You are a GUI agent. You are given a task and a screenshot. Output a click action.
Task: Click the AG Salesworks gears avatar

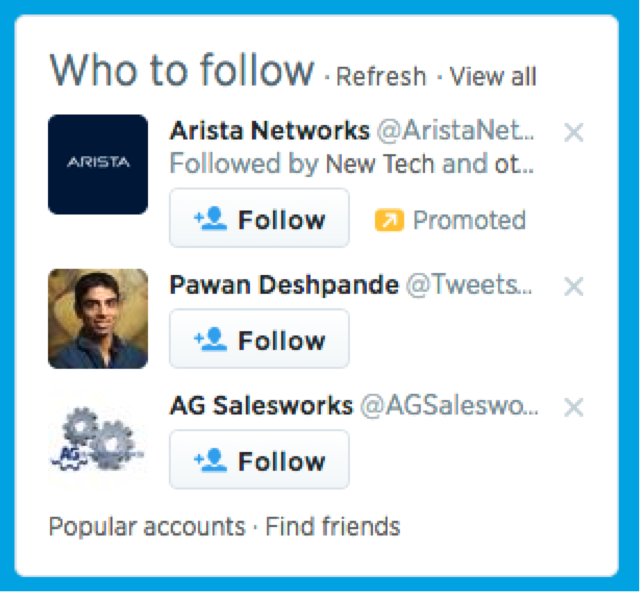pos(98,439)
